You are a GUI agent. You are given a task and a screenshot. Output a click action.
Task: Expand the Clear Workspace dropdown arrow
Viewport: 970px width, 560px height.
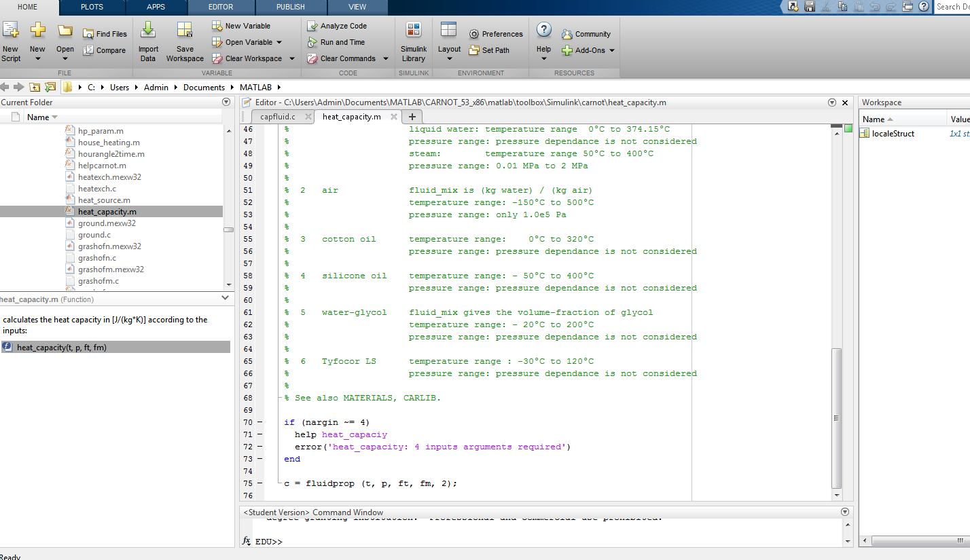click(x=292, y=58)
